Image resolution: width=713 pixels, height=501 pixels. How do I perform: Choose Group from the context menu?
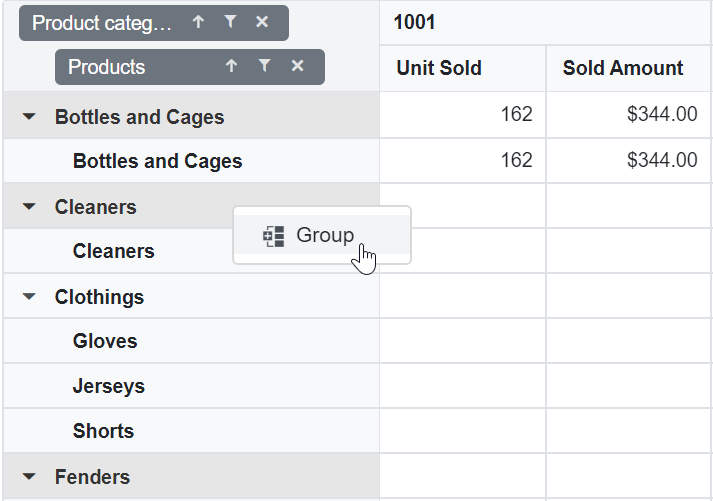[322, 235]
